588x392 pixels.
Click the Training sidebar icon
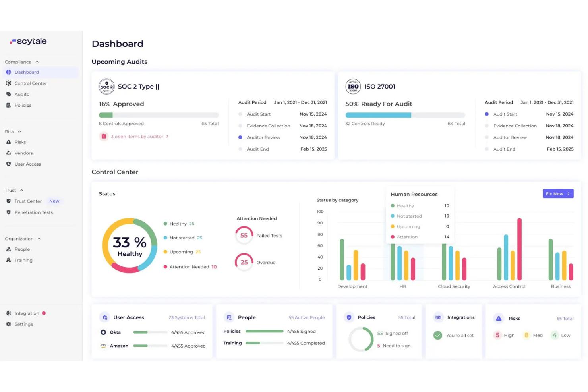pyautogui.click(x=9, y=261)
